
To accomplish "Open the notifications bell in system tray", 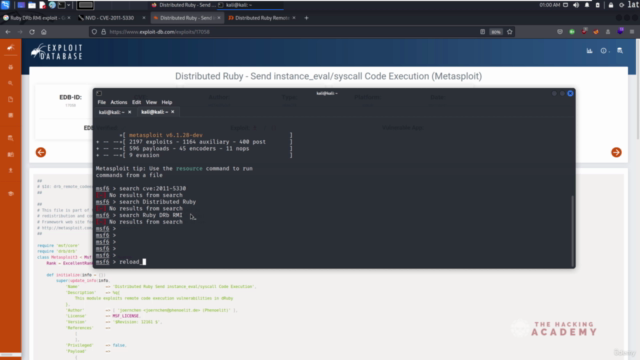I will pos(587,5).
